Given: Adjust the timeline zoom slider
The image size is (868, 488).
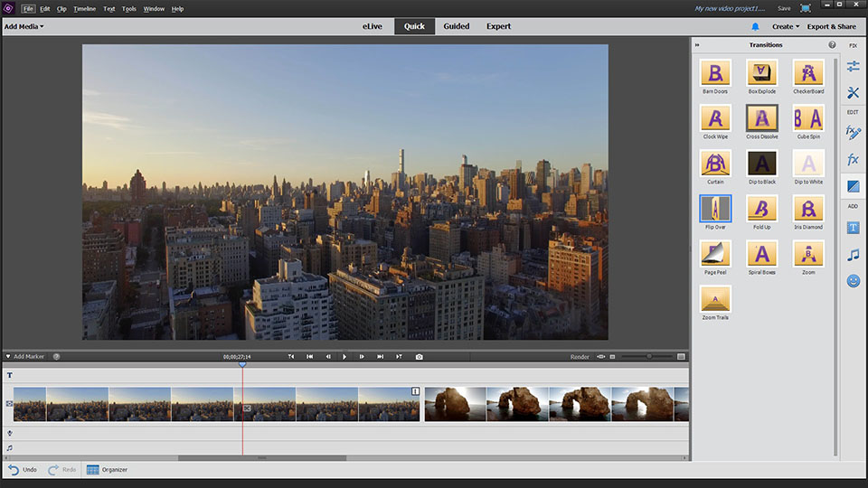Looking at the screenshot, I should [647, 357].
